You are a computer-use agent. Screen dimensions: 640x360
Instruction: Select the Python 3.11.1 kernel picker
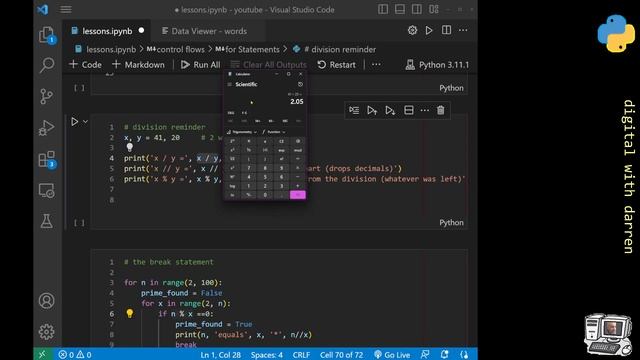tap(437, 64)
